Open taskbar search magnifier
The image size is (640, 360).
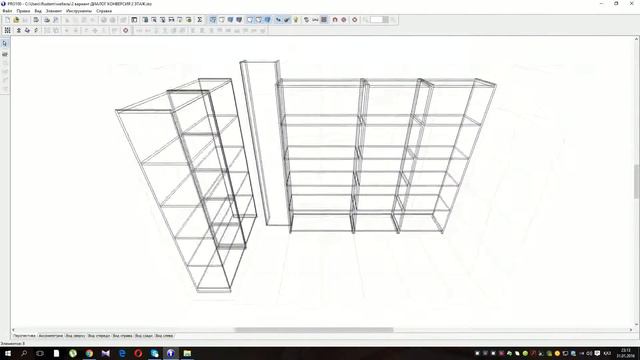coord(24,353)
